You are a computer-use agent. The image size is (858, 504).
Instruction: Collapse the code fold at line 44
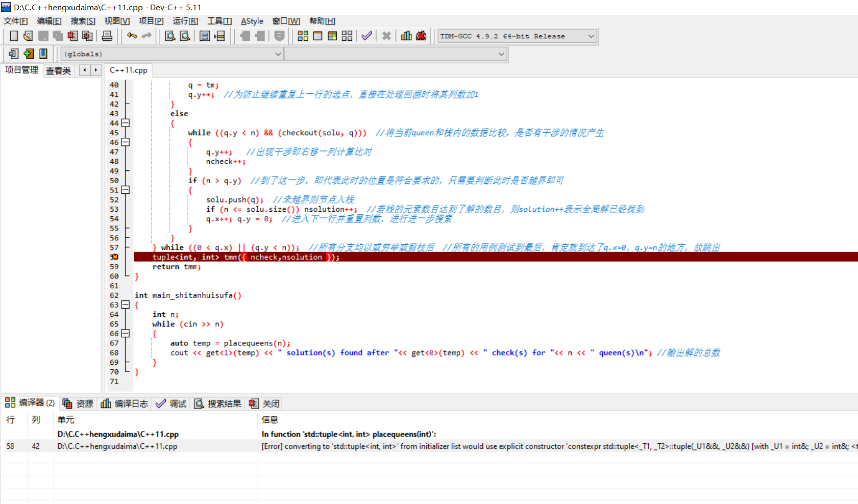tap(126, 123)
